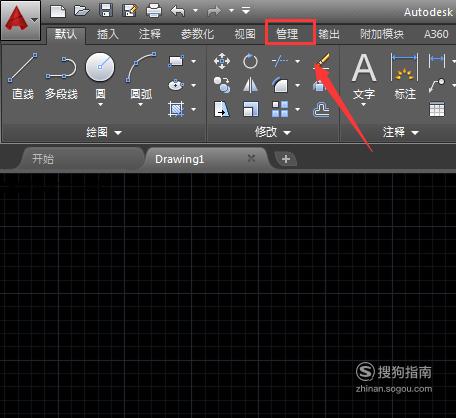Expand the Redo history dropdown arrow
This screenshot has width=456, height=418.
click(231, 11)
